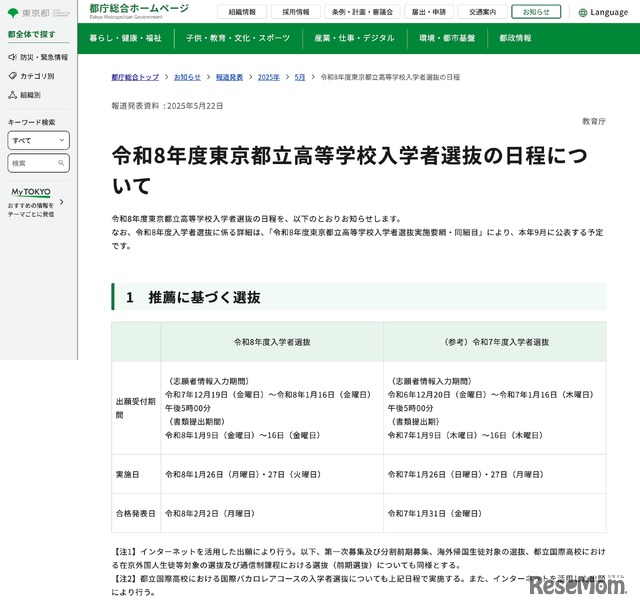Screen dimensions: 640x608
Task: Click the globe icon next to Language
Action: coord(582,13)
